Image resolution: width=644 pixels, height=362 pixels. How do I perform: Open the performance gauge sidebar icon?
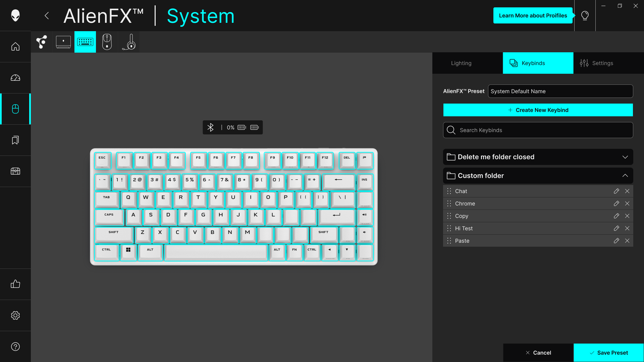(15, 78)
